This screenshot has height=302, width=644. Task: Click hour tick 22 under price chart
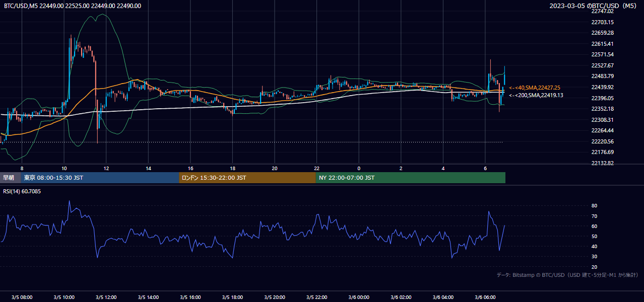pyautogui.click(x=316, y=168)
